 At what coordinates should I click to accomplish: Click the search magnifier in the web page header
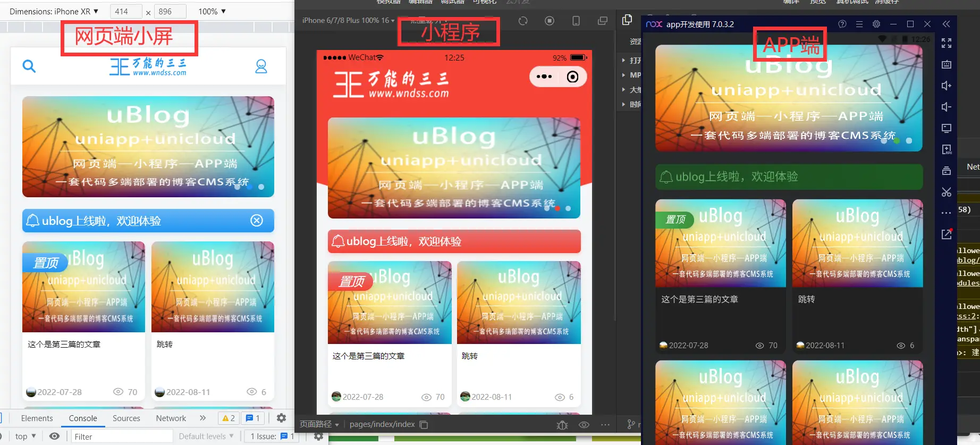(x=29, y=66)
